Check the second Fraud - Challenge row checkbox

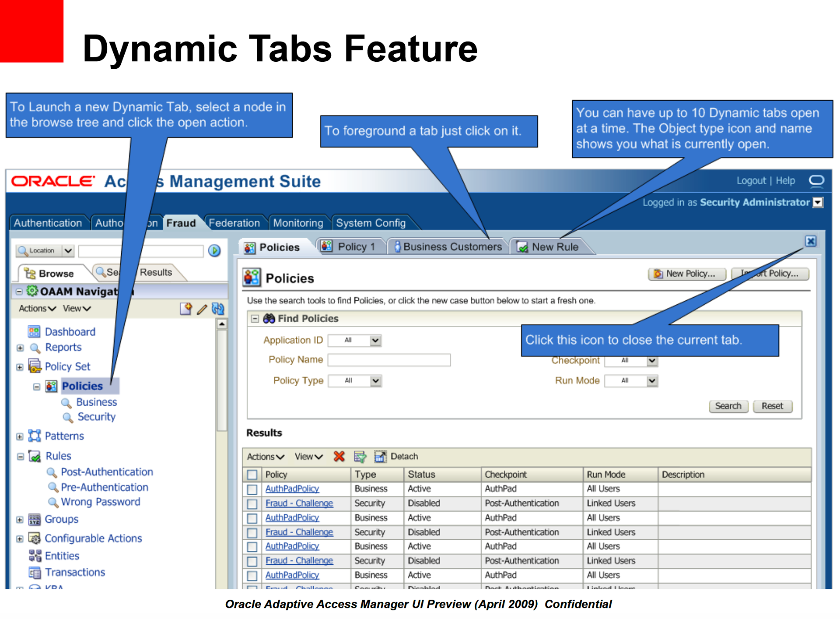252,533
